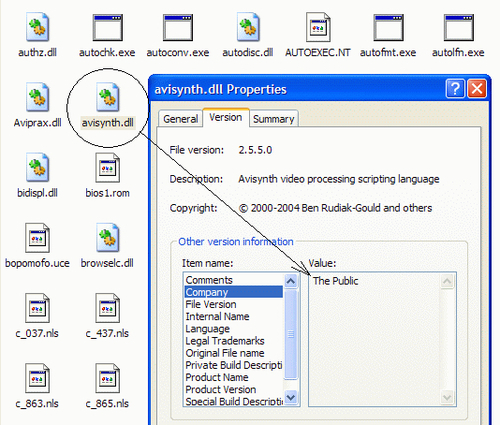Switch to the Summary tab
500x425 pixels.
[274, 119]
